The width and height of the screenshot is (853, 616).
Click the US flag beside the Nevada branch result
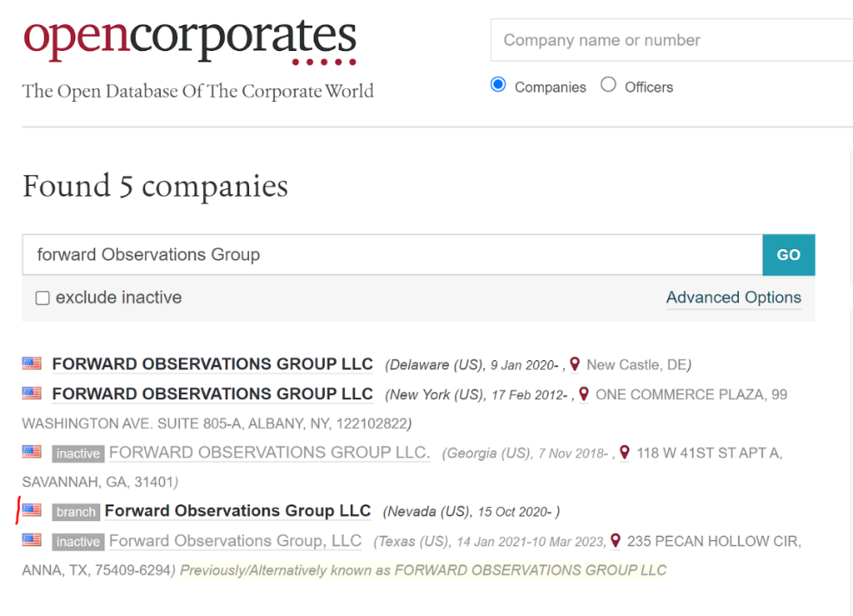[x=32, y=510]
